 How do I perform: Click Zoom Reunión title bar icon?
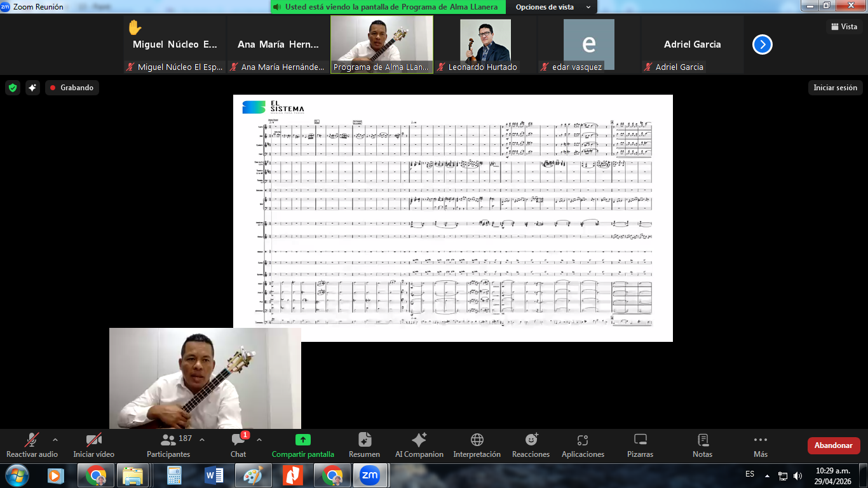pyautogui.click(x=6, y=7)
